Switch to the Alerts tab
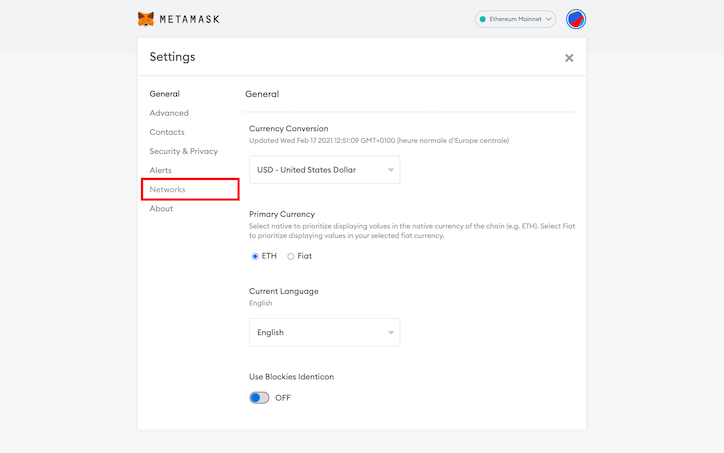The width and height of the screenshot is (724, 453). 160,170
